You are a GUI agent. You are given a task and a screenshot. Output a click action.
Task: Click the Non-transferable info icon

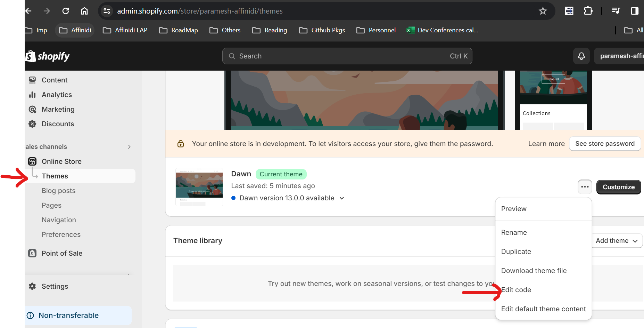(31, 315)
